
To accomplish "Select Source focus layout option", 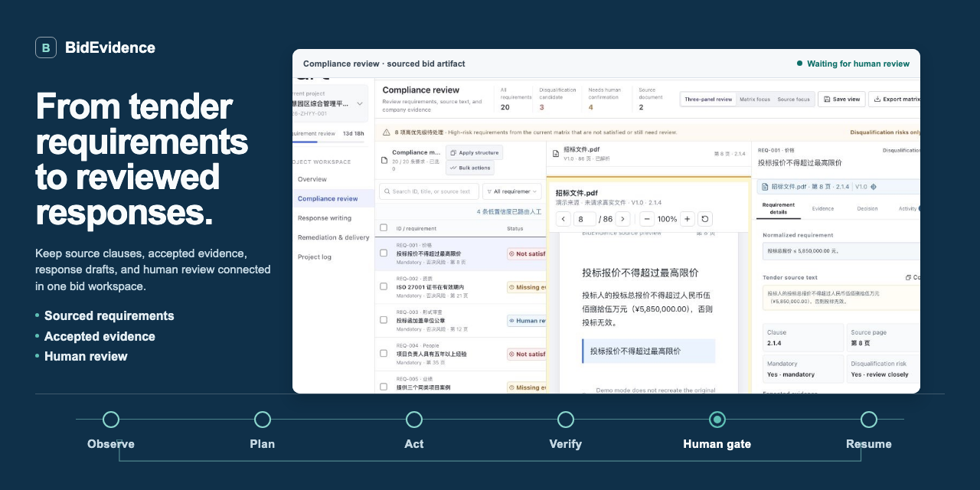I will [793, 99].
